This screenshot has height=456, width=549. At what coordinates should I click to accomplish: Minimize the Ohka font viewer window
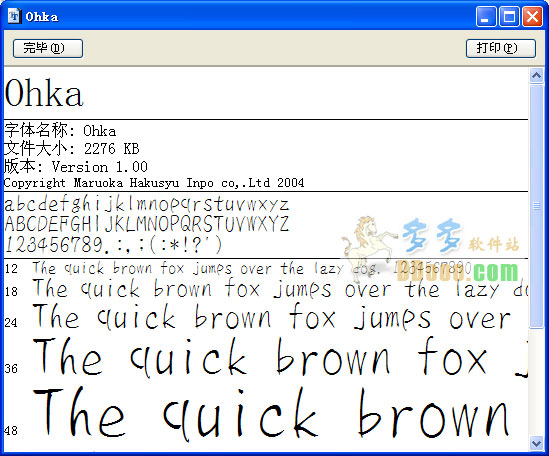[486, 16]
